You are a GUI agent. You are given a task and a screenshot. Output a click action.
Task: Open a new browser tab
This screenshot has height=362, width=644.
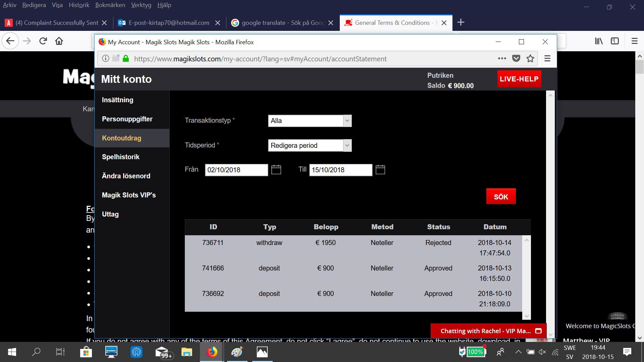point(461,22)
